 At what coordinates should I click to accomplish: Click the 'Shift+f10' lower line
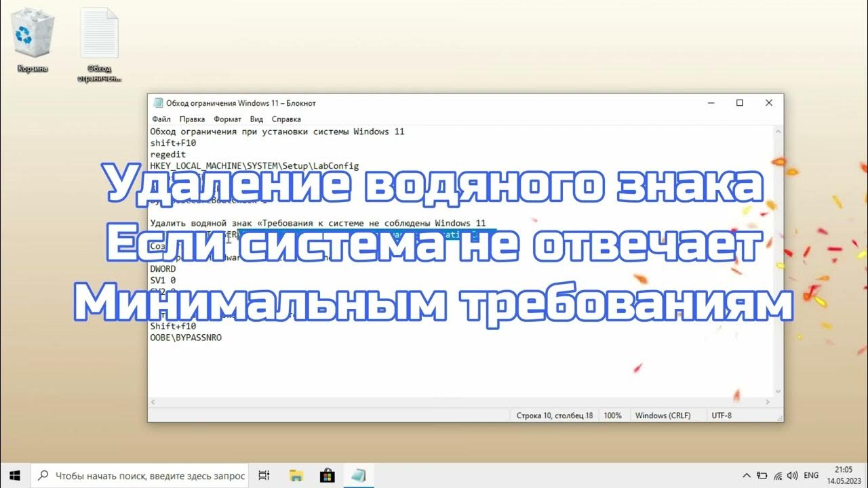click(173, 326)
